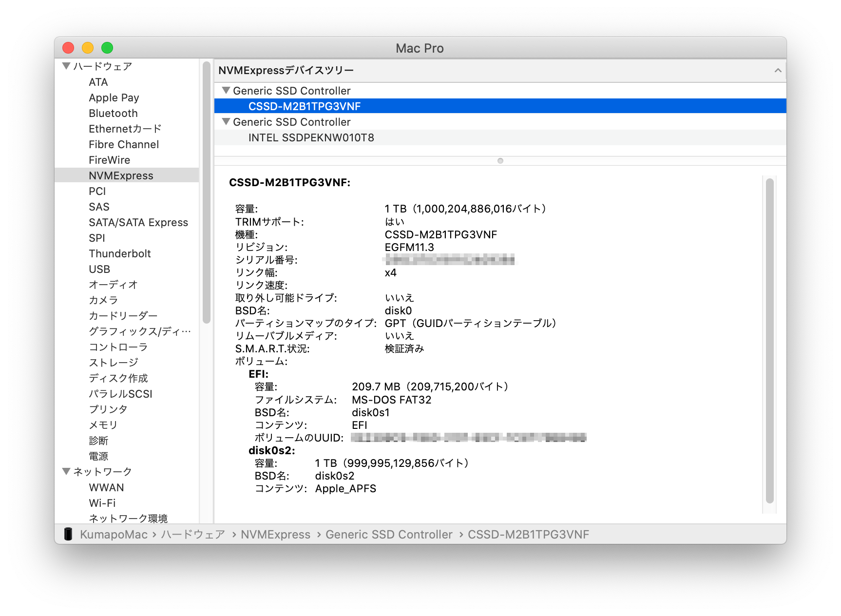Select INTEL SSDPEKNW010T8 device row
Image resolution: width=841 pixels, height=616 pixels.
tap(311, 138)
